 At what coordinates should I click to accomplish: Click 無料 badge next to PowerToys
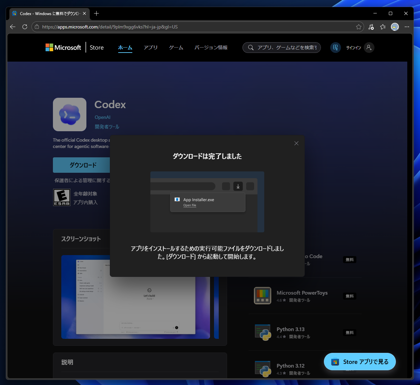(x=350, y=296)
